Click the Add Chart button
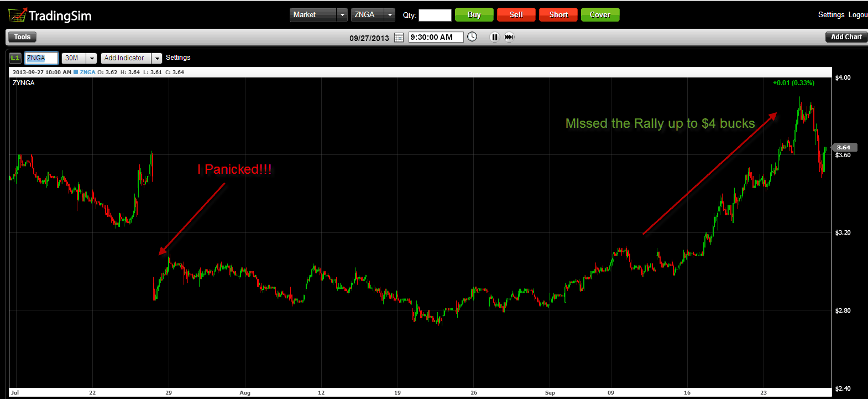868x399 pixels. (x=846, y=37)
